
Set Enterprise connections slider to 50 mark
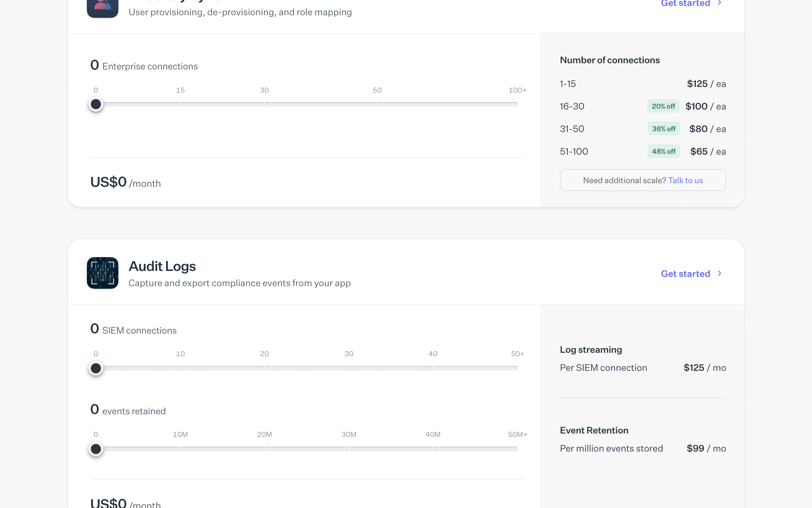pyautogui.click(x=377, y=104)
